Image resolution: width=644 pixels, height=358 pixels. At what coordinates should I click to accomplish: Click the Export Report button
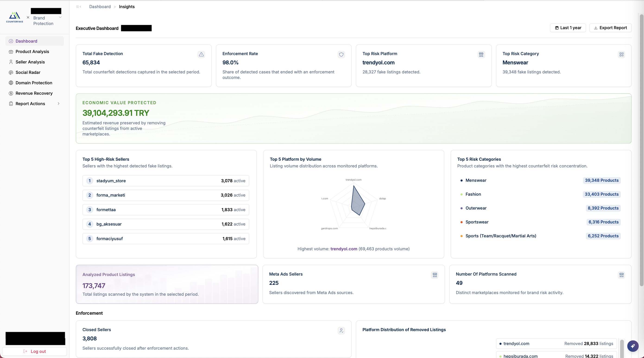point(610,28)
